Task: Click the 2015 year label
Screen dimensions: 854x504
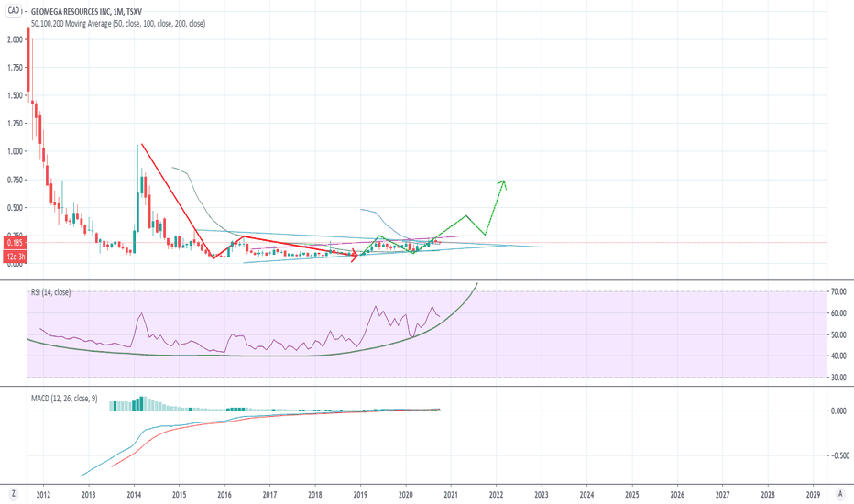Action: point(180,495)
